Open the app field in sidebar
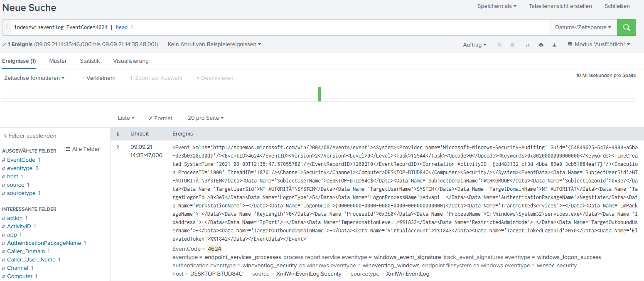644x281 pixels. tap(12, 234)
